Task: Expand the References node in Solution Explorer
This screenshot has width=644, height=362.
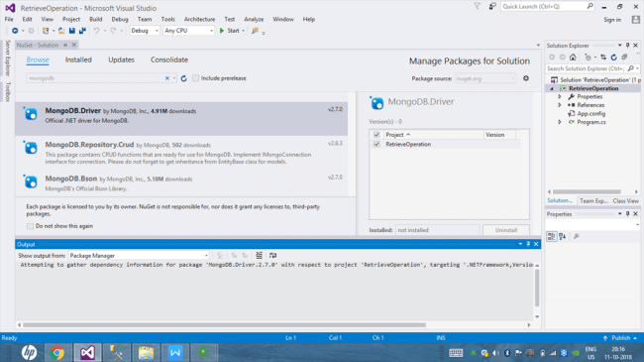Action: (560, 105)
